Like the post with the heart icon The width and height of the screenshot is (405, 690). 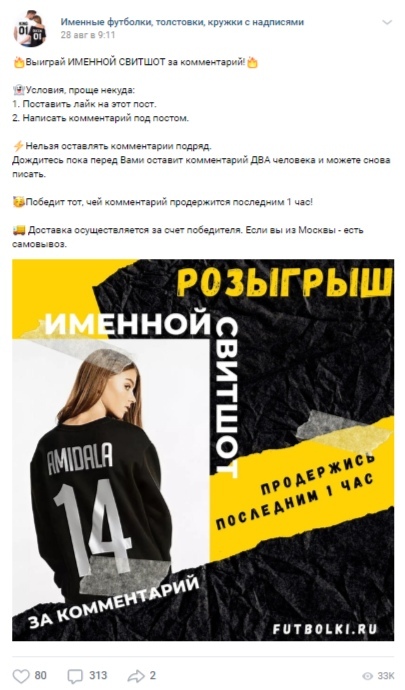pyautogui.click(x=21, y=675)
